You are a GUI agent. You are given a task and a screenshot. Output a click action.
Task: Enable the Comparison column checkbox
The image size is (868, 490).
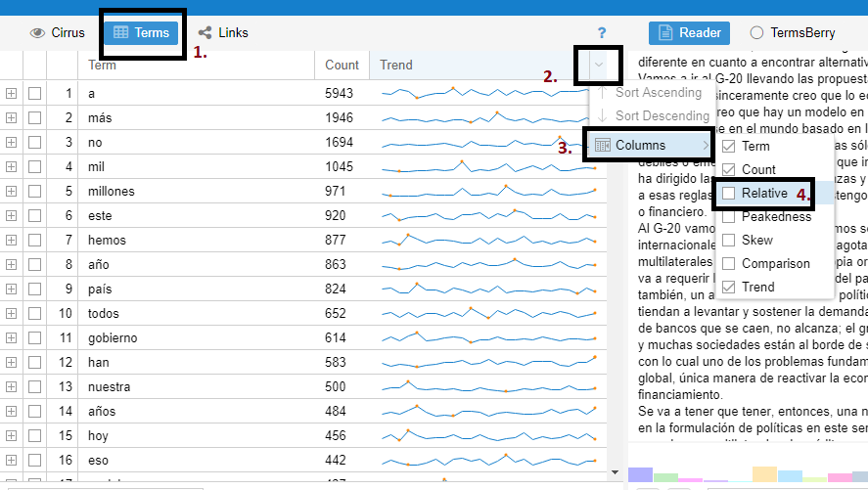click(x=728, y=263)
